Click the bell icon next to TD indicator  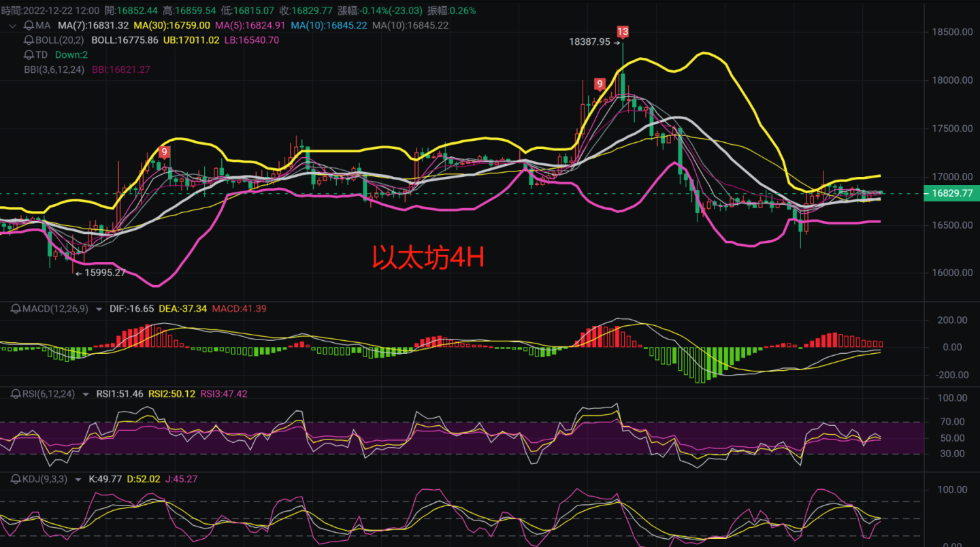pos(27,54)
